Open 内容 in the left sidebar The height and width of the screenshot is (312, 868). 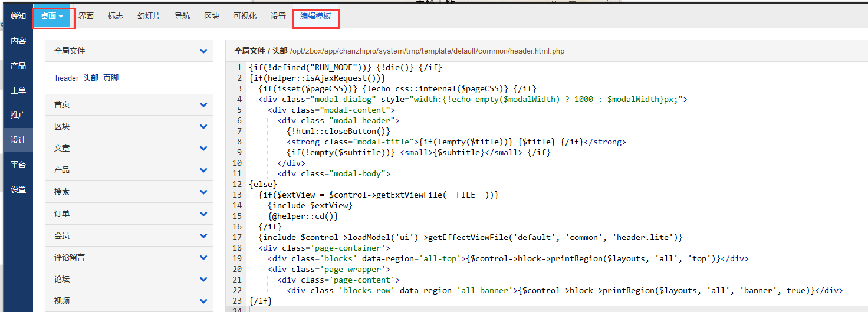coord(18,41)
